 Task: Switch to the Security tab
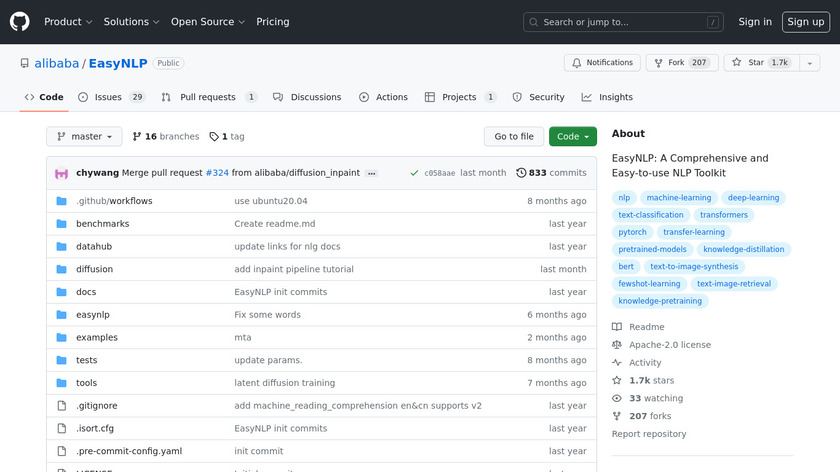point(538,97)
